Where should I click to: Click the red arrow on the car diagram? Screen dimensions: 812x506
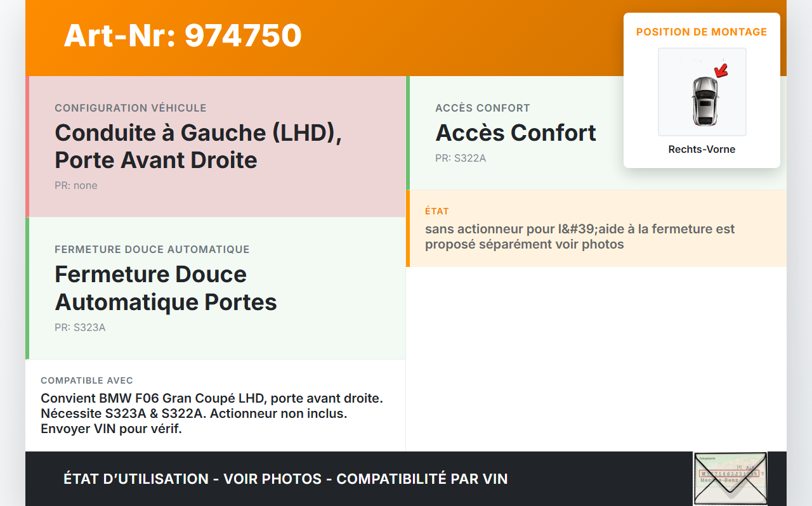tap(721, 70)
